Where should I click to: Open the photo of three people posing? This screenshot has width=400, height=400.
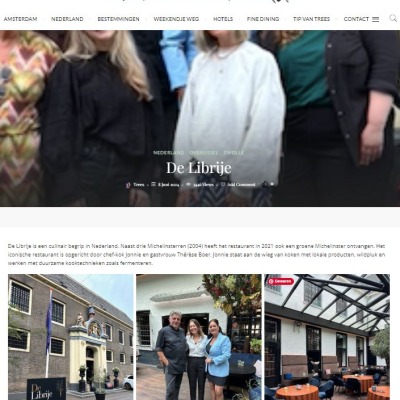(x=199, y=337)
